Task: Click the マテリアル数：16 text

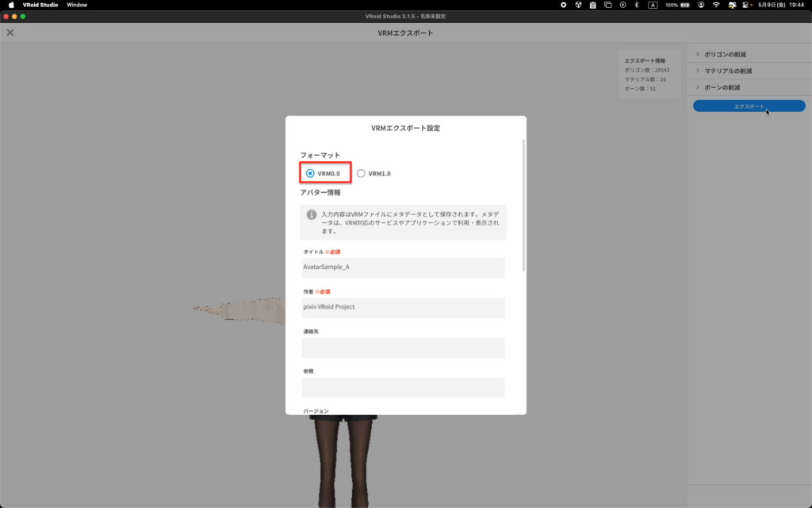Action: pyautogui.click(x=645, y=79)
